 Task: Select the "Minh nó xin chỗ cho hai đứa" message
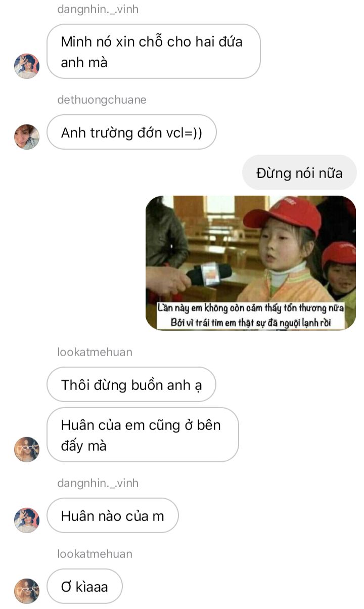coord(154,52)
